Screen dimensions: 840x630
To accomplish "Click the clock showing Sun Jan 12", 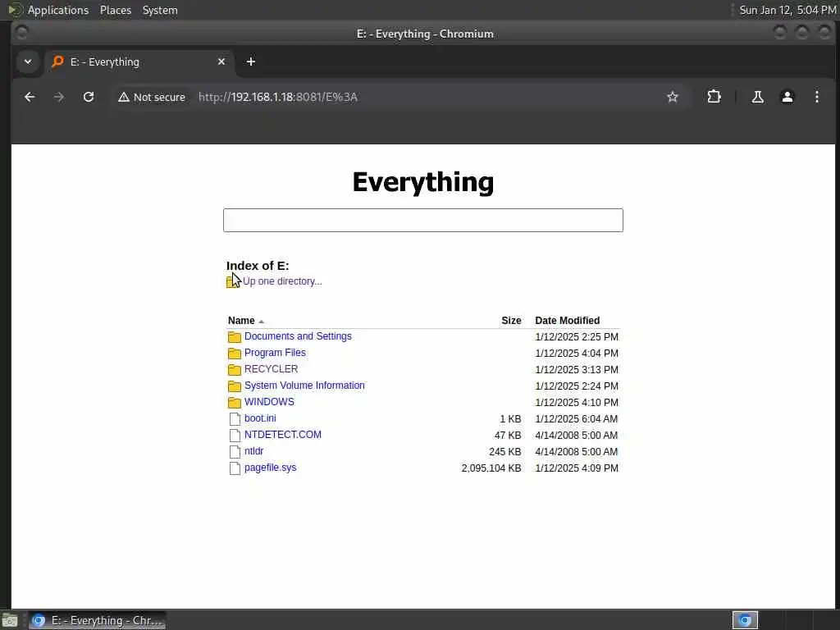I will pyautogui.click(x=787, y=10).
